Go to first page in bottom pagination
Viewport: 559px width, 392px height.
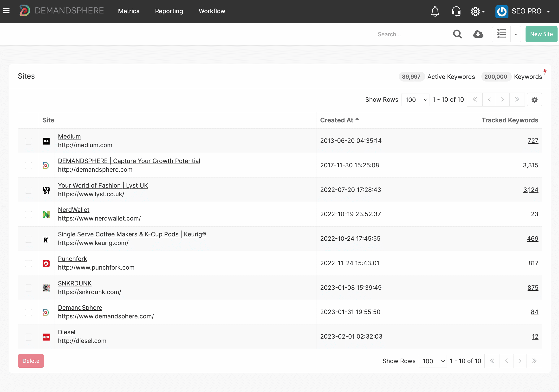click(492, 361)
